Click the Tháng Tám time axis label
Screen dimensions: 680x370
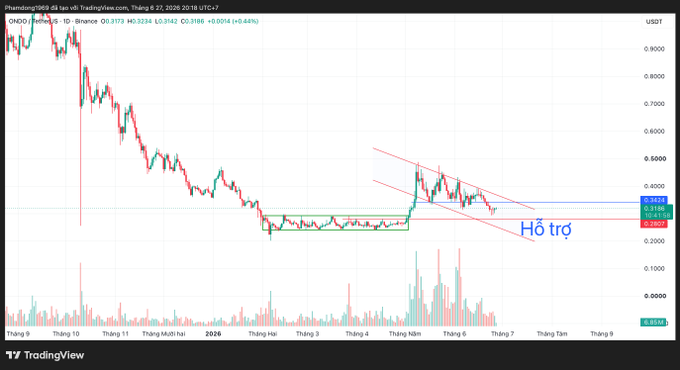click(552, 334)
